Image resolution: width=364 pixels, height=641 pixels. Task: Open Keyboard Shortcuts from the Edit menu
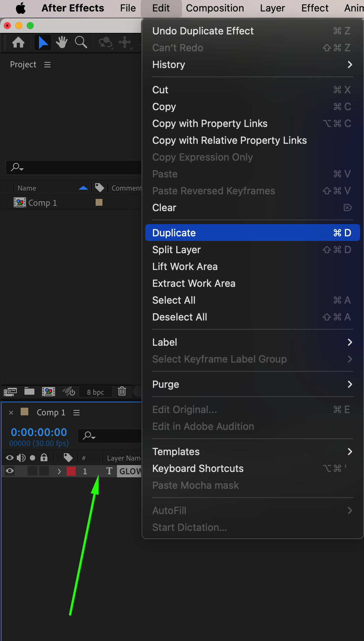pyautogui.click(x=252, y=469)
